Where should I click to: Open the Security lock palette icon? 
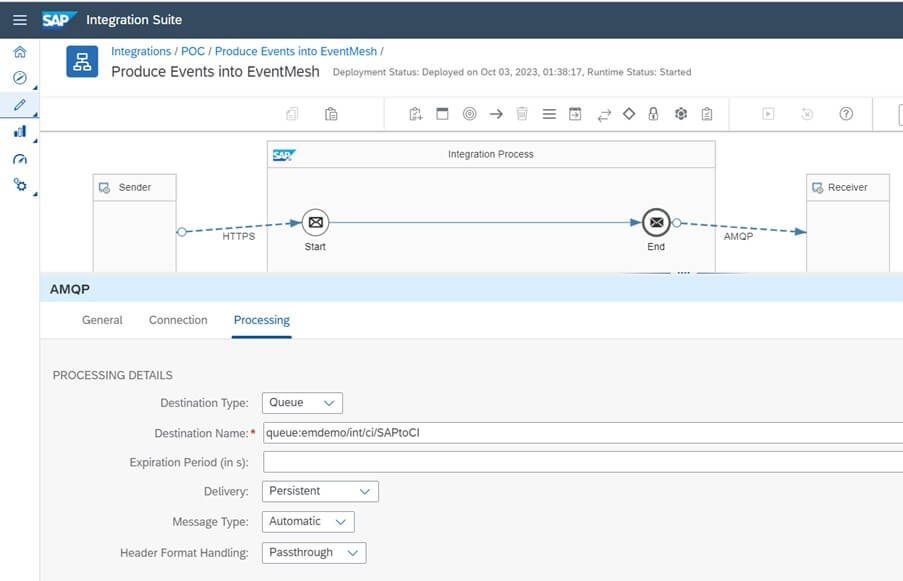[x=653, y=114]
